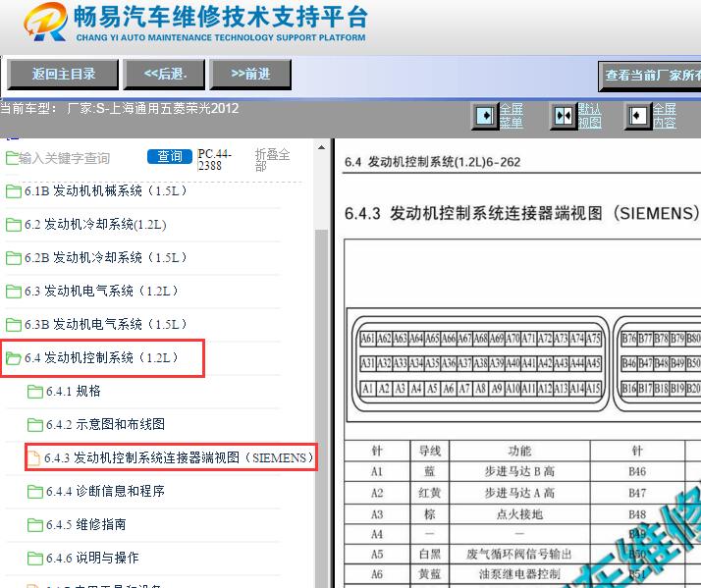The image size is (701, 588).
Task: Expand 6.2B 发动机冷却系统（1.5L）
Action: coord(105,257)
